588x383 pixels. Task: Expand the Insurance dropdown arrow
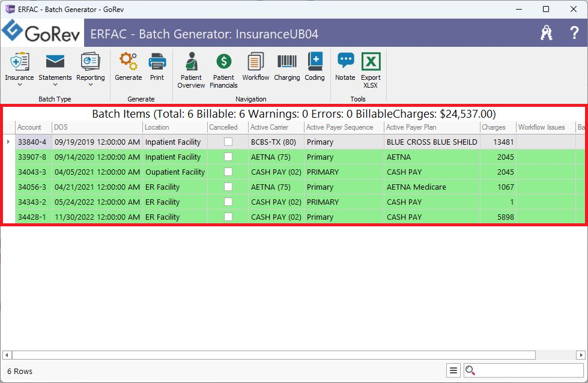pyautogui.click(x=19, y=85)
